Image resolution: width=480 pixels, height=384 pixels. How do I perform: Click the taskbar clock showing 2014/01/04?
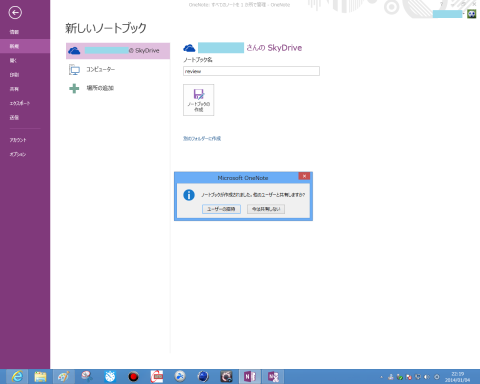click(x=457, y=377)
